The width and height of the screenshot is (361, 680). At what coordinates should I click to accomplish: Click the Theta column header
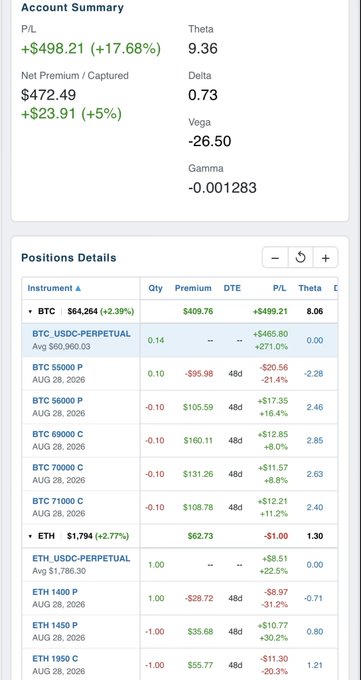pos(310,288)
